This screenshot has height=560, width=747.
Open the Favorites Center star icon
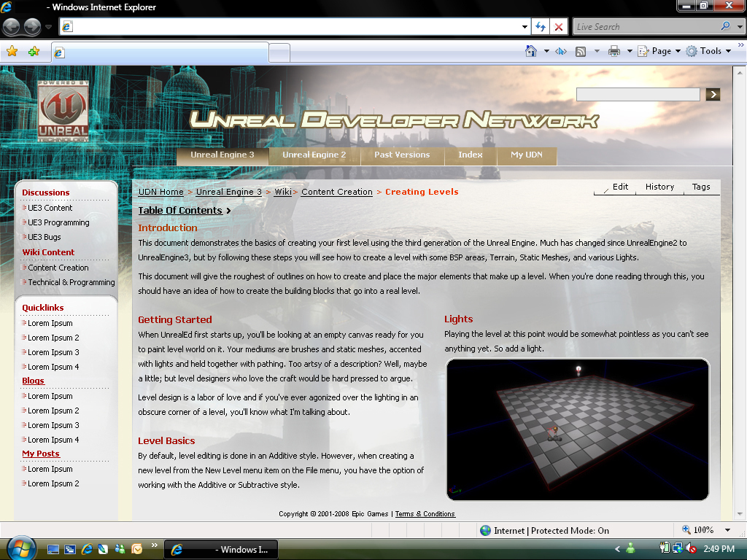tap(12, 52)
